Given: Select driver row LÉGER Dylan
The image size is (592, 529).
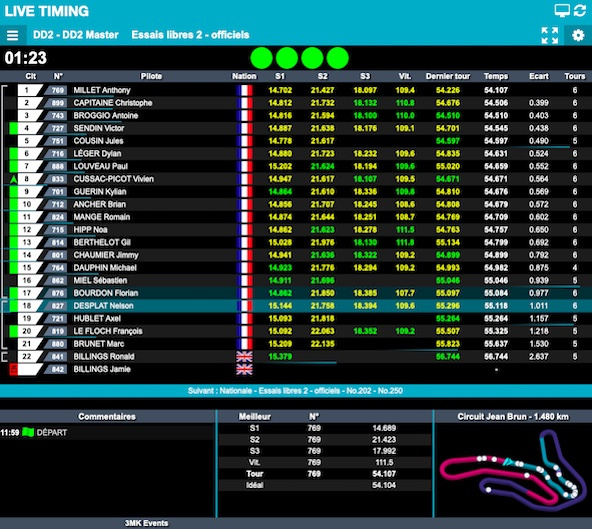Looking at the screenshot, I should pos(296,154).
